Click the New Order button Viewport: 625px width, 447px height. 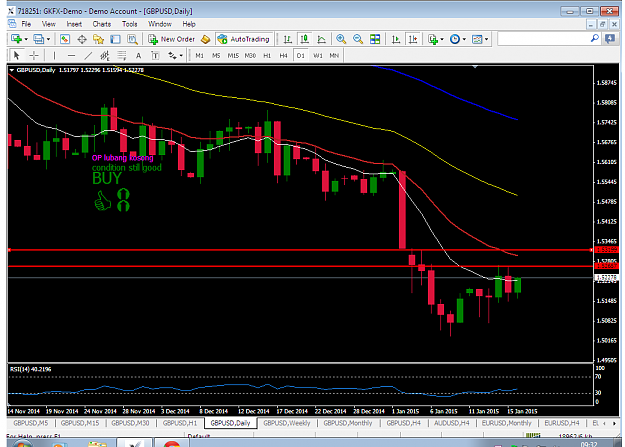click(171, 39)
